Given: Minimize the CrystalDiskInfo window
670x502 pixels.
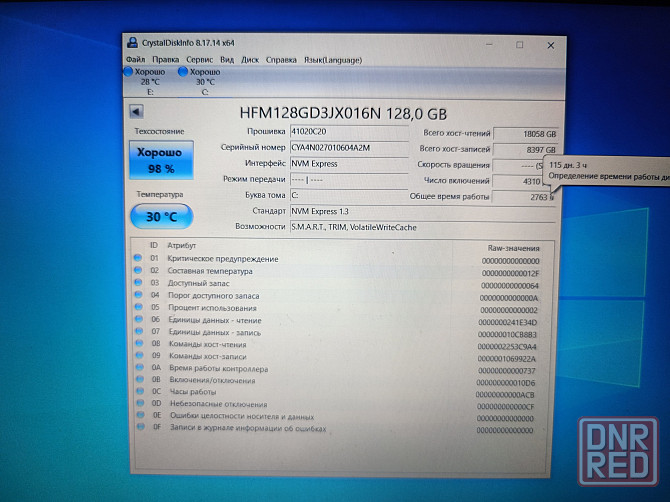Looking at the screenshot, I should pos(489,44).
